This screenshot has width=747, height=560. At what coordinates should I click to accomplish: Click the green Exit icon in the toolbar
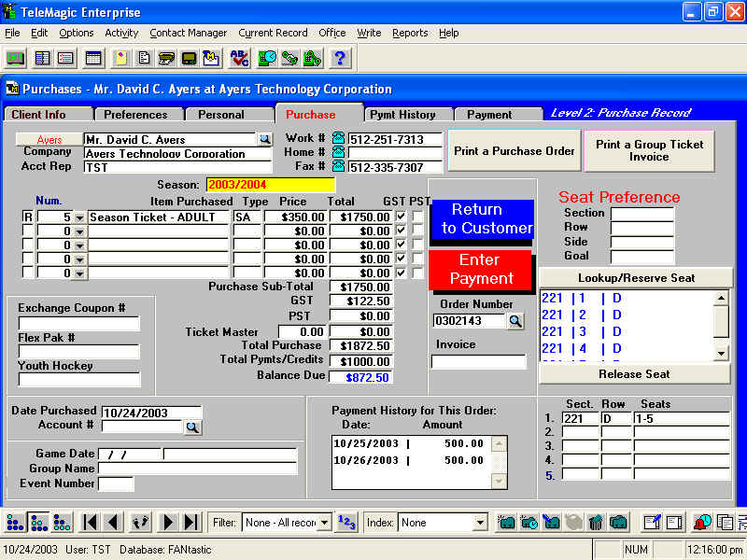point(15,58)
